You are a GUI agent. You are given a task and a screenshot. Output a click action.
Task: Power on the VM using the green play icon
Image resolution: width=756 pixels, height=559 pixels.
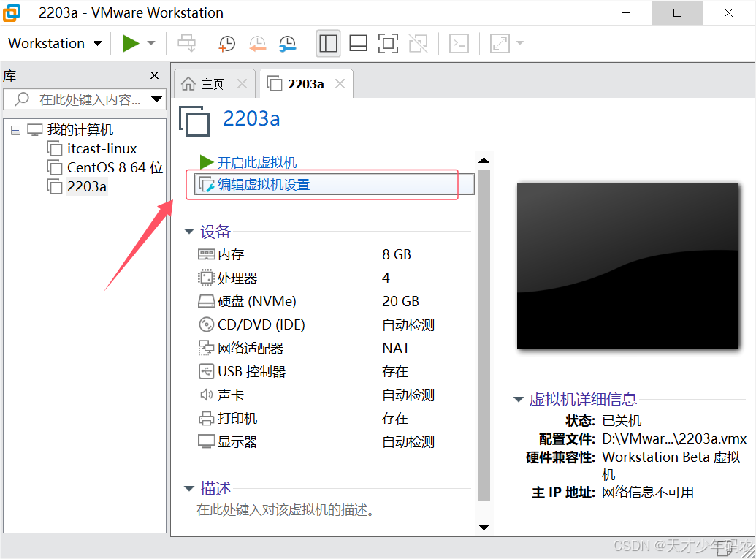pyautogui.click(x=129, y=43)
